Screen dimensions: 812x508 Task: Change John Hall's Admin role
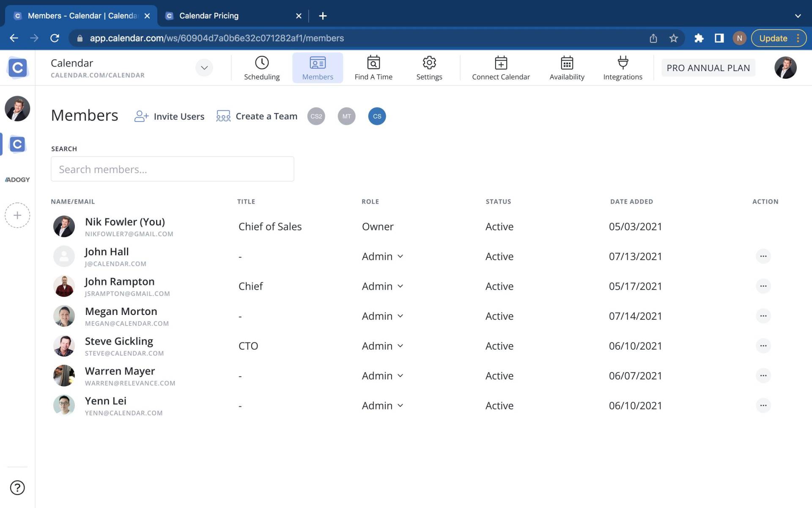382,256
